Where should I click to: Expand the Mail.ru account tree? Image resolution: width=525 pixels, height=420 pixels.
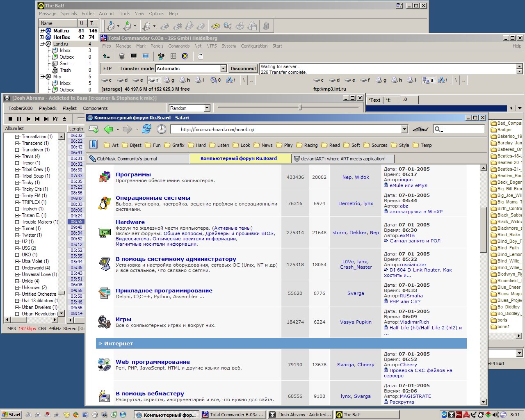tap(42, 31)
